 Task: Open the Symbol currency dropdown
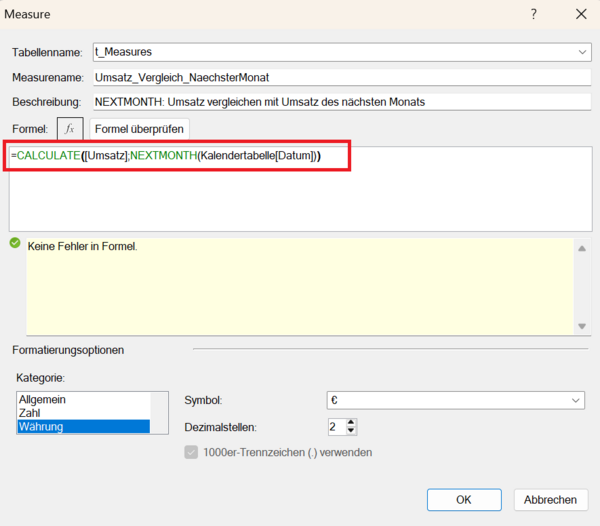[576, 400]
